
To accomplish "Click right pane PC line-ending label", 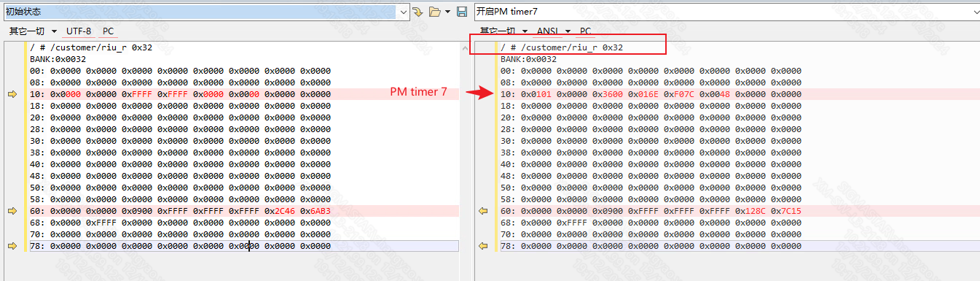I will coord(585,31).
